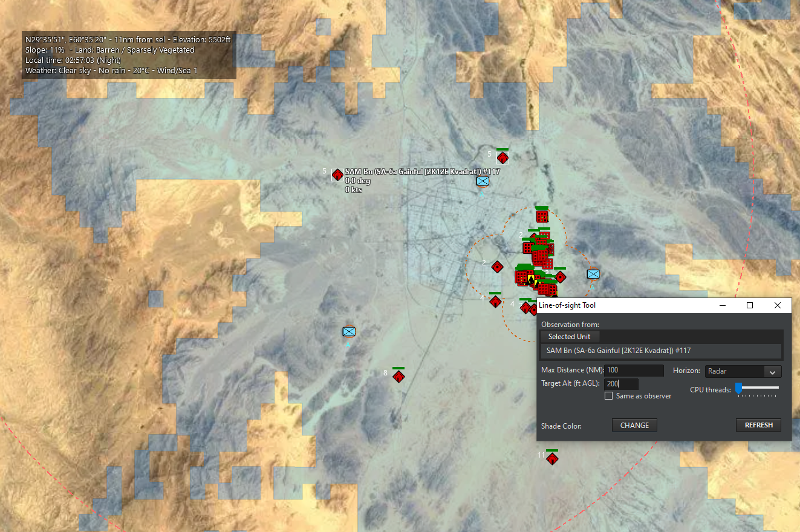800x532 pixels.
Task: Enable the Same as observer checkbox
Action: (609, 396)
